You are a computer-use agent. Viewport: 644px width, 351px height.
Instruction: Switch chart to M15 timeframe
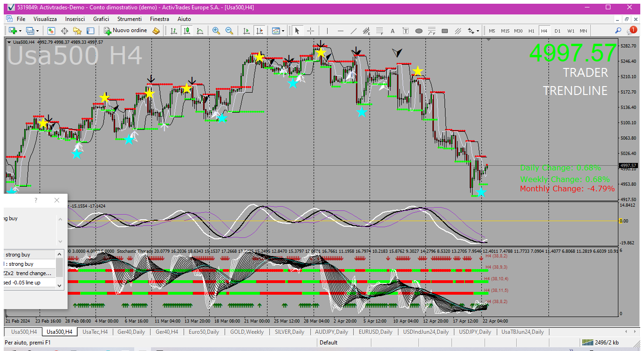point(505,31)
